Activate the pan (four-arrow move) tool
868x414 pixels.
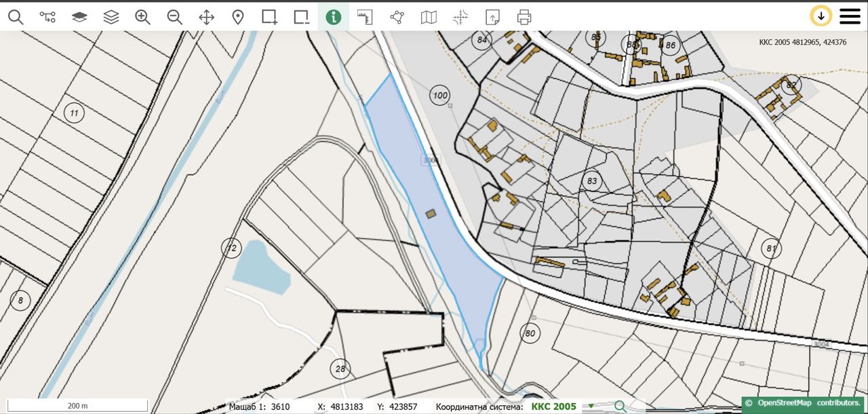coord(206,17)
